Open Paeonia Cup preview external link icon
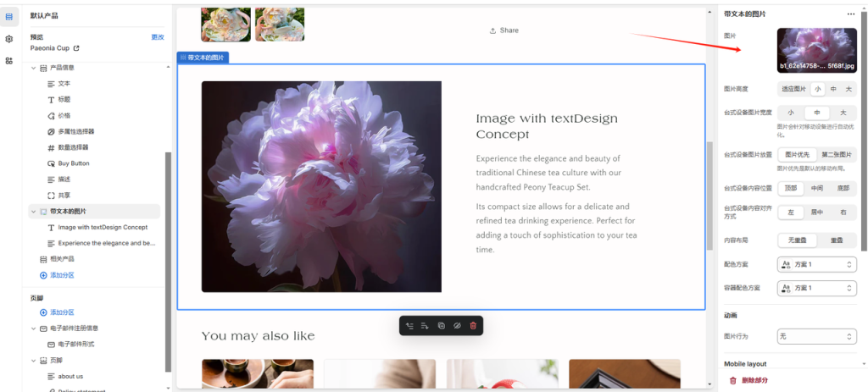This screenshot has height=392, width=868. click(76, 48)
